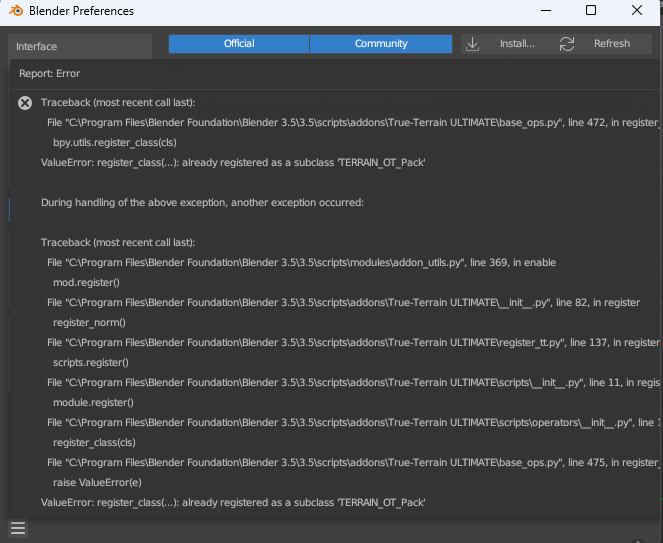Click the 'Report: Error' header text

coord(49,74)
